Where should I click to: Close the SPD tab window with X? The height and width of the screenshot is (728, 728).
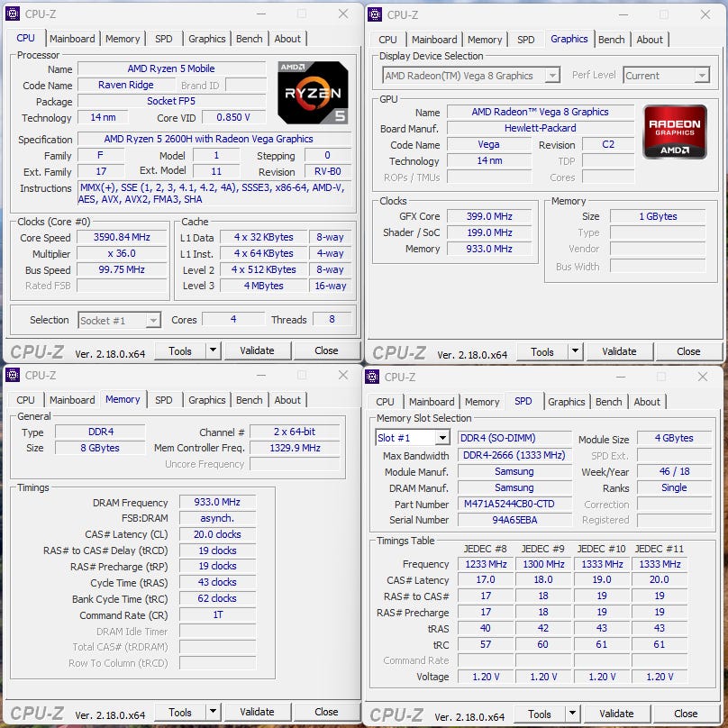tap(703, 377)
